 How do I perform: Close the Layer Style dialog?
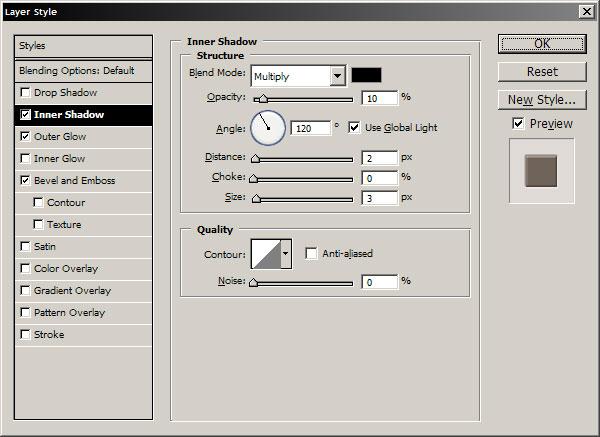(586, 11)
